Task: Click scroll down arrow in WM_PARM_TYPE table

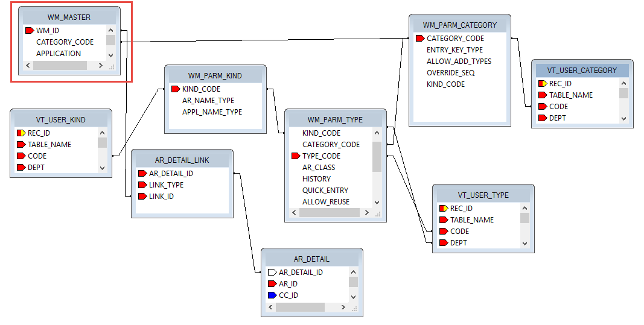Action: [x=377, y=203]
